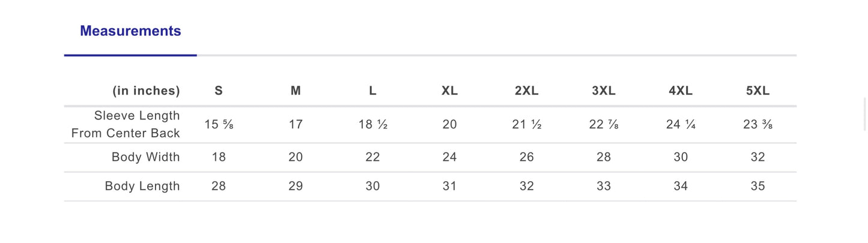
Task: Click the 23 ⅜ sleeve length value
Action: [x=757, y=125]
